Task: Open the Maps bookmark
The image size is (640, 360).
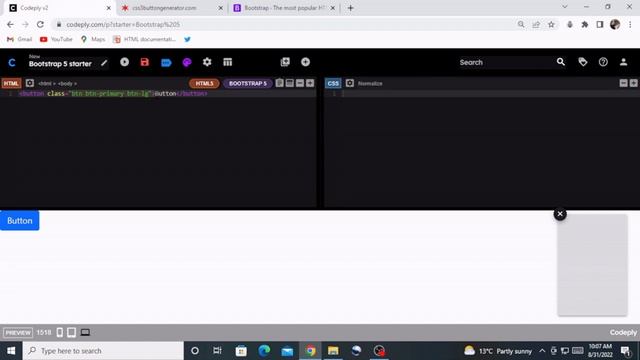Action: (93, 39)
